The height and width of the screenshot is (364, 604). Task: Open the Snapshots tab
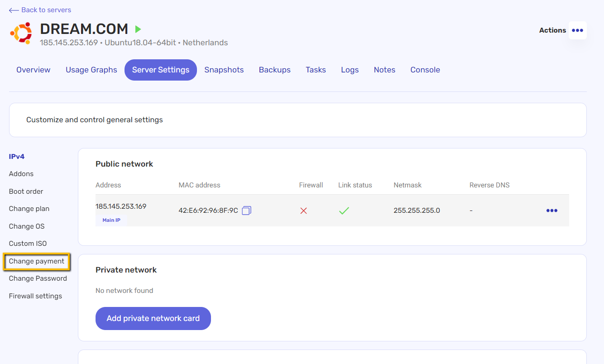224,70
